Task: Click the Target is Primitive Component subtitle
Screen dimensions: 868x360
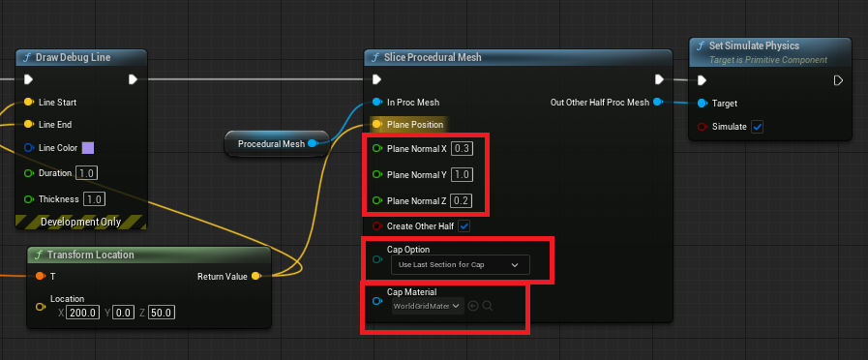Action: pyautogui.click(x=768, y=60)
